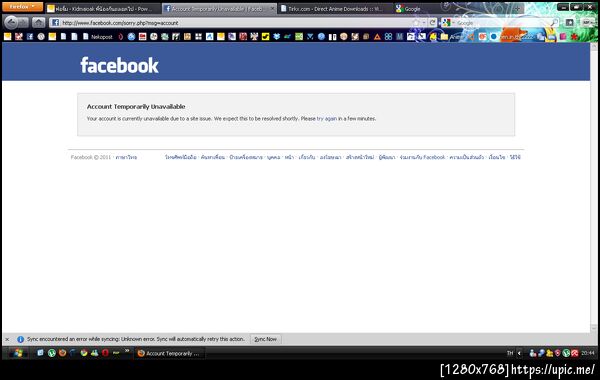The image size is (600, 380).
Task: Expand hidden system tray icons arrow
Action: point(519,353)
